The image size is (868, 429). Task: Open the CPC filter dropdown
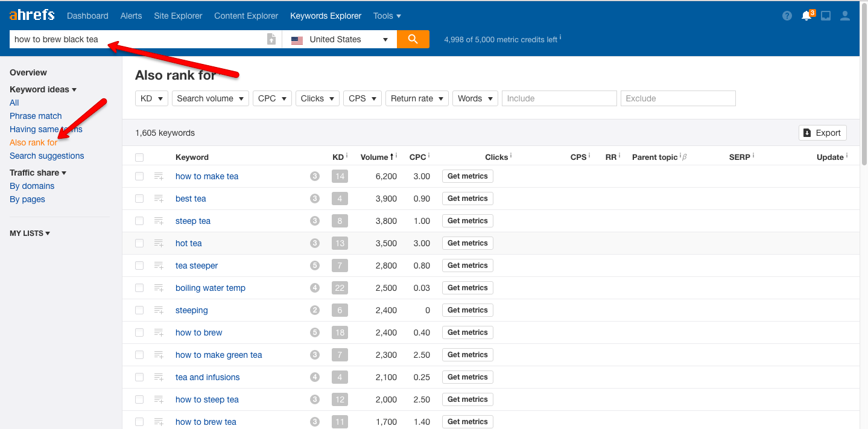point(272,98)
